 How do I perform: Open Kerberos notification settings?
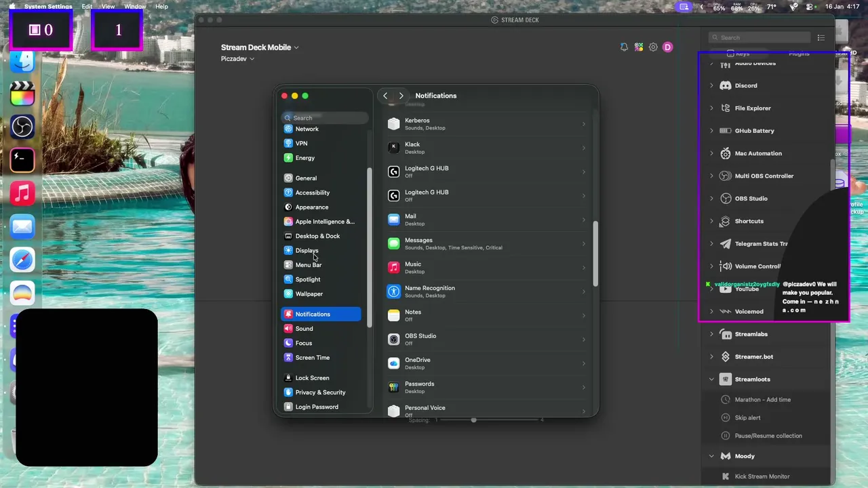[x=487, y=124]
